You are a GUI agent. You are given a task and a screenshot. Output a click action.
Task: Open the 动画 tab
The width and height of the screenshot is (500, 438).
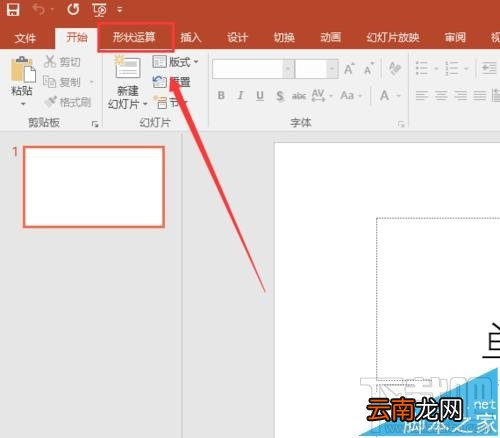pos(331,37)
